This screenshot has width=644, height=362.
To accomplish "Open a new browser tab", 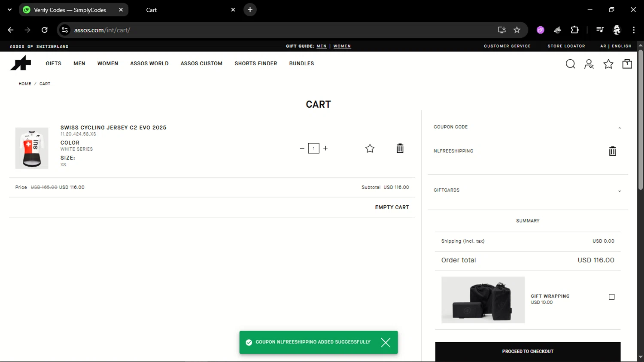I will pos(250,9).
